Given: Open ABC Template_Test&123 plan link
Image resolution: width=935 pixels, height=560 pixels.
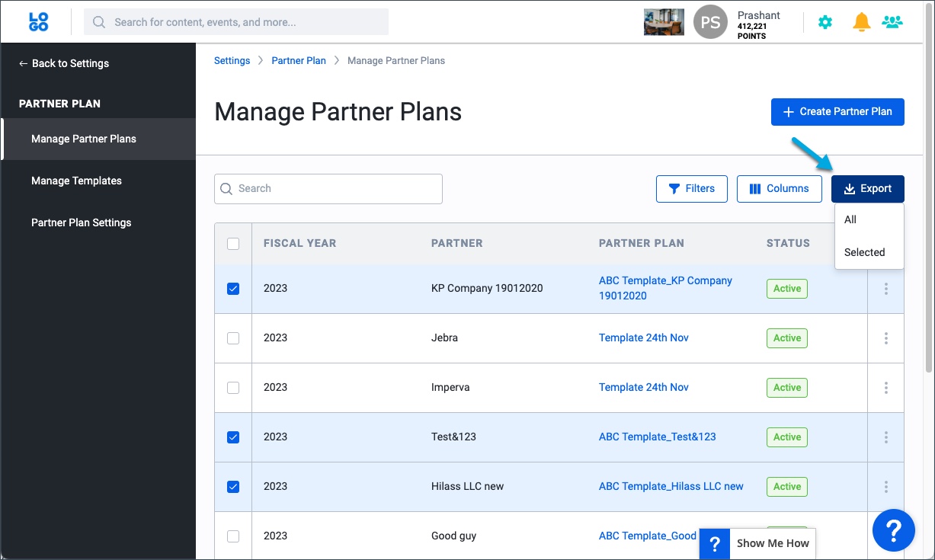Looking at the screenshot, I should pyautogui.click(x=658, y=437).
